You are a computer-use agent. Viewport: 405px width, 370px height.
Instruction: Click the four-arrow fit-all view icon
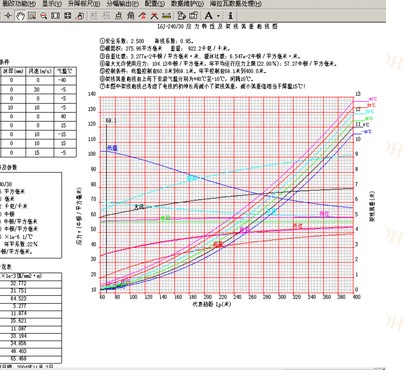point(68,15)
